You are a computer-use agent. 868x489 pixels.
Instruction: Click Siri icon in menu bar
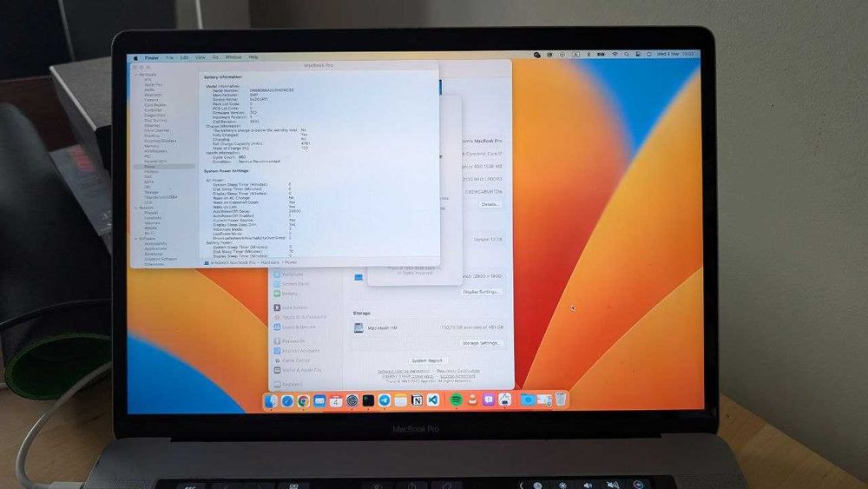coord(648,54)
